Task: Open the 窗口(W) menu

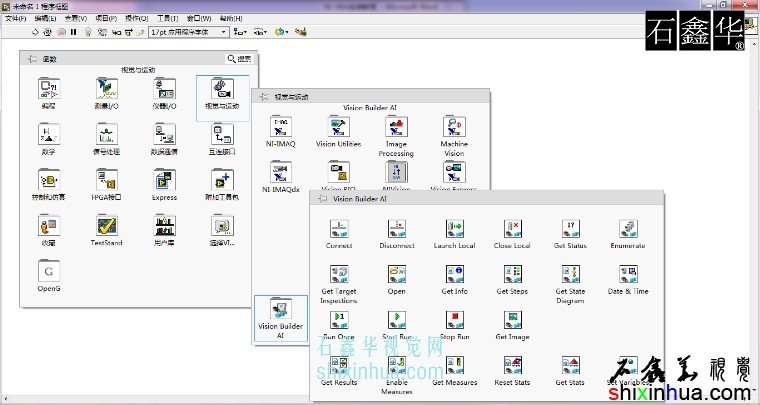Action: (x=199, y=18)
